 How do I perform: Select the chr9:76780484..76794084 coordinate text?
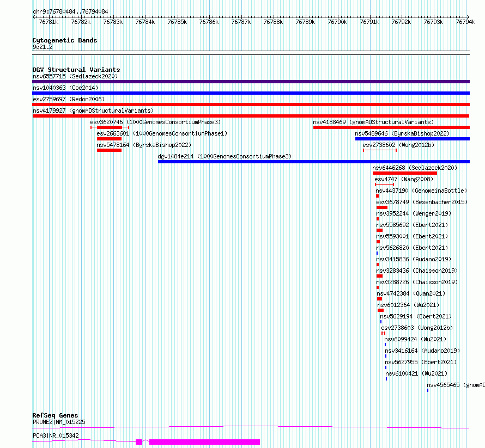(x=70, y=11)
